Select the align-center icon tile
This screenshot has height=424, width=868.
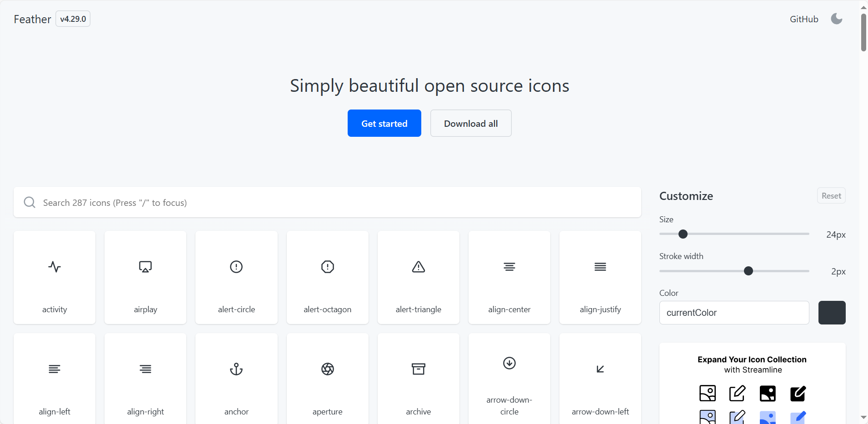click(509, 277)
